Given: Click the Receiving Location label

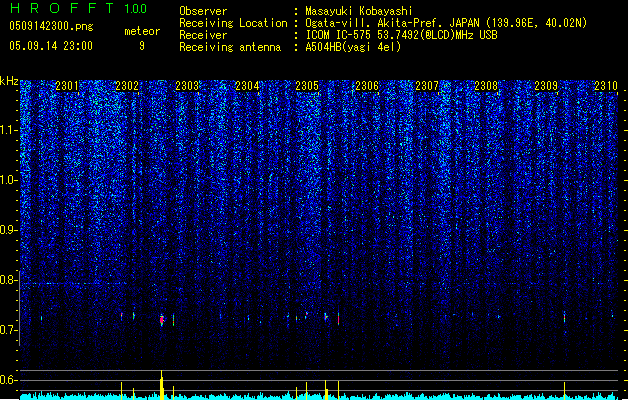Looking at the screenshot, I should pyautogui.click(x=233, y=23).
